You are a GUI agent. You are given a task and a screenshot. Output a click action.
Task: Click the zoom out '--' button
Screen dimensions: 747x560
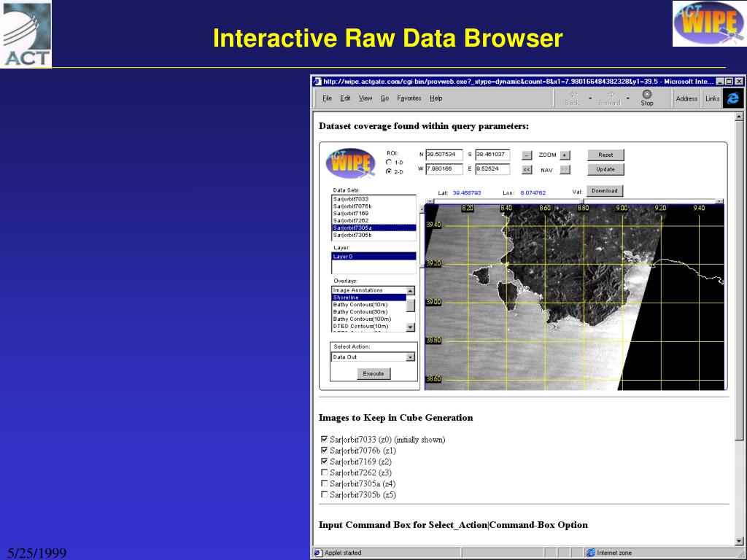click(x=527, y=155)
